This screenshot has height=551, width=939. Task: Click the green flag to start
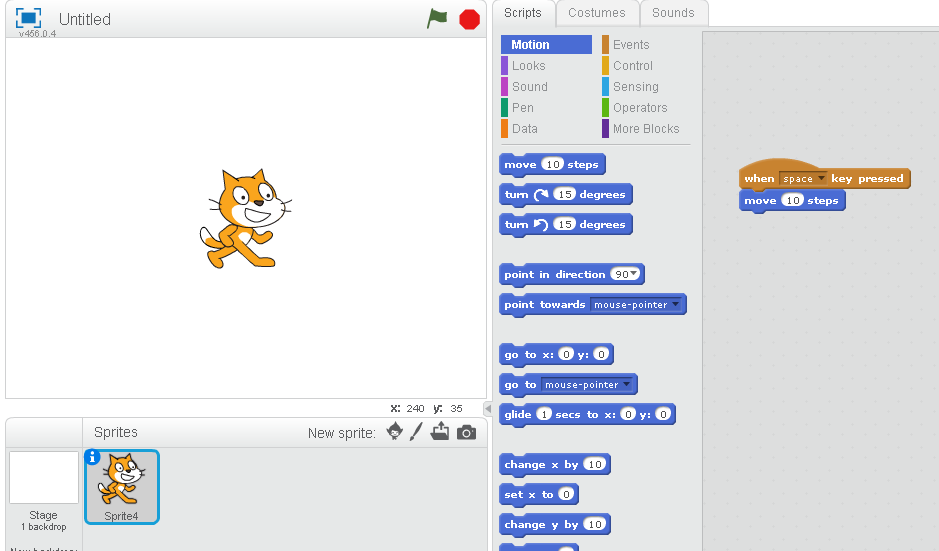tap(437, 19)
